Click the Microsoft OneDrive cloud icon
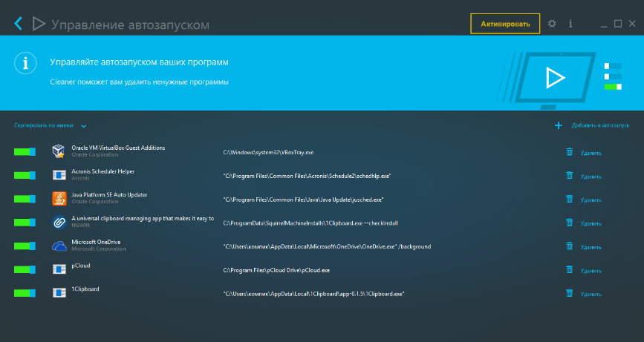 [59, 246]
